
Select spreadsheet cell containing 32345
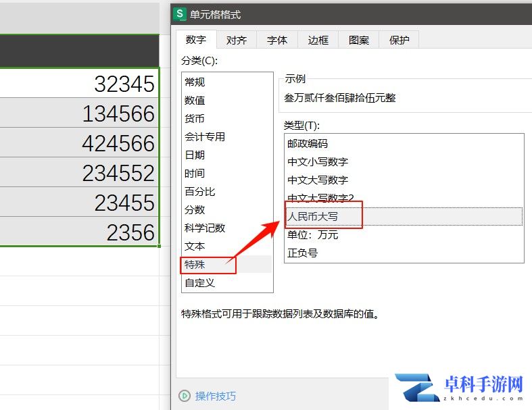[x=79, y=83]
